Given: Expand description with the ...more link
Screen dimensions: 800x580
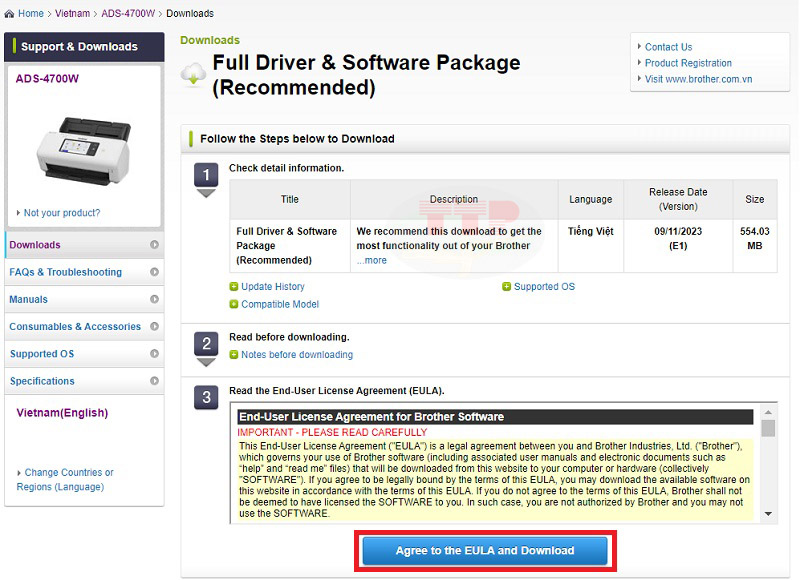Looking at the screenshot, I should (371, 260).
